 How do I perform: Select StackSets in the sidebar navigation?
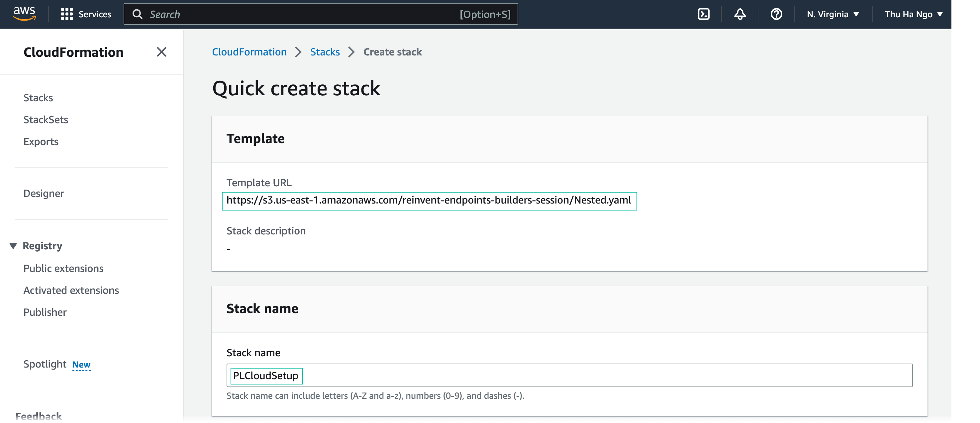[46, 120]
